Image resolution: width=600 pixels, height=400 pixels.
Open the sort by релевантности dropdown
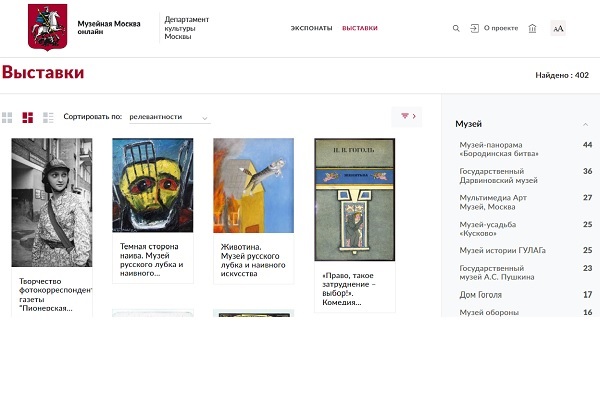[x=170, y=117]
